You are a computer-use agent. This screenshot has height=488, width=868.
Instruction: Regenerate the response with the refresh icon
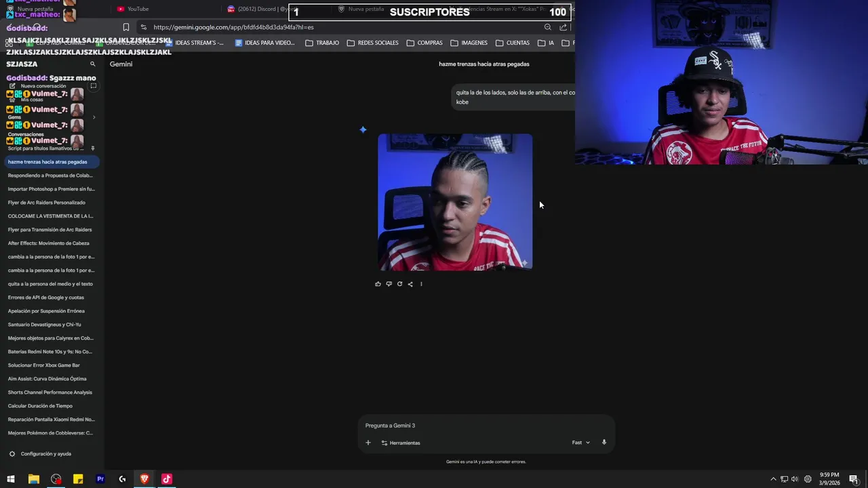pyautogui.click(x=399, y=284)
